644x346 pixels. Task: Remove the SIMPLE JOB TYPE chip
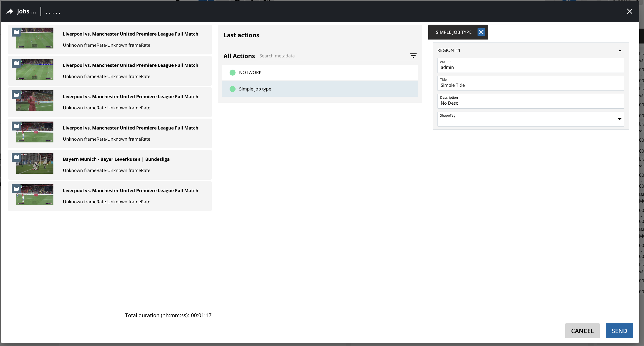click(481, 32)
